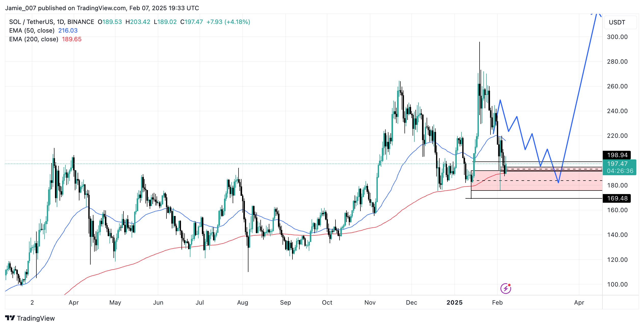
Task: Click the EMA (200, close) indicator label
Action: coord(34,39)
